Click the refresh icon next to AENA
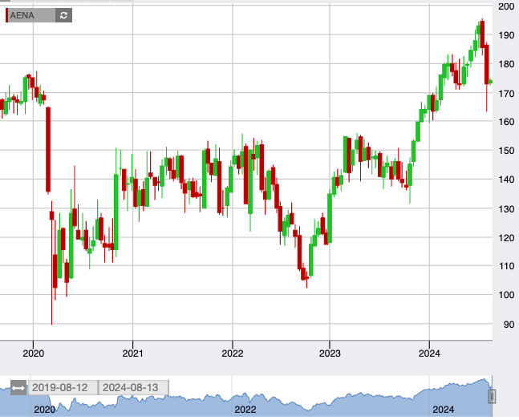The width and height of the screenshot is (519, 420). tap(63, 15)
